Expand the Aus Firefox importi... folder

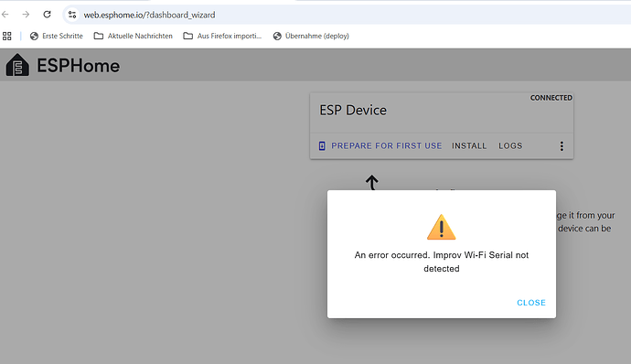coord(222,36)
